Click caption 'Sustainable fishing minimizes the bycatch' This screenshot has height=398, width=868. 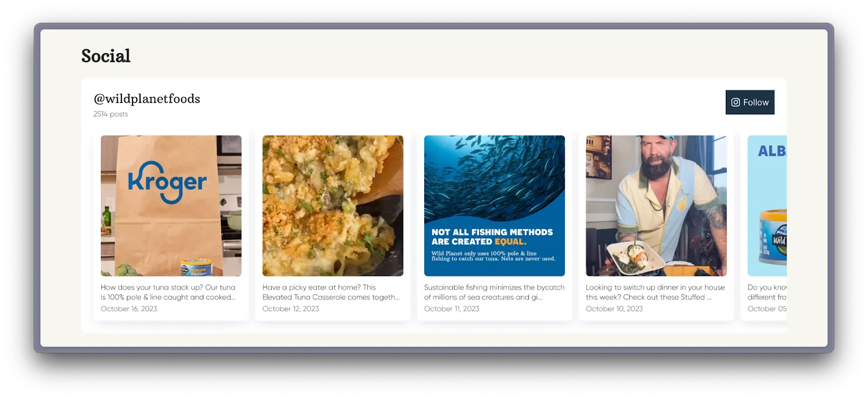[x=494, y=292]
